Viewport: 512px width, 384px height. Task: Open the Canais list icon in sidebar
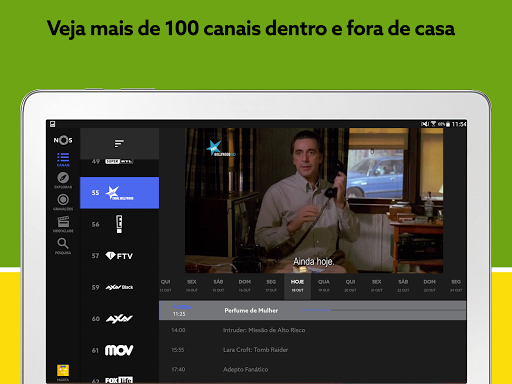tap(63, 159)
